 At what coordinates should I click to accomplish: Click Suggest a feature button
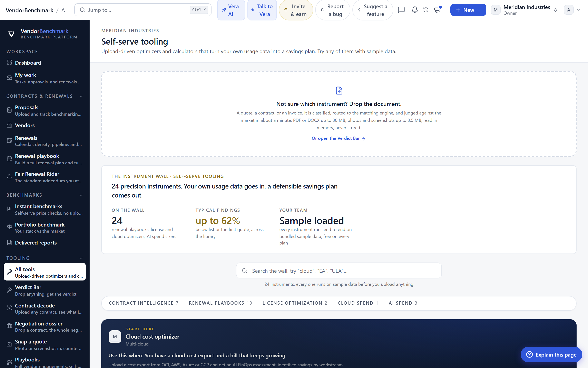tap(372, 10)
